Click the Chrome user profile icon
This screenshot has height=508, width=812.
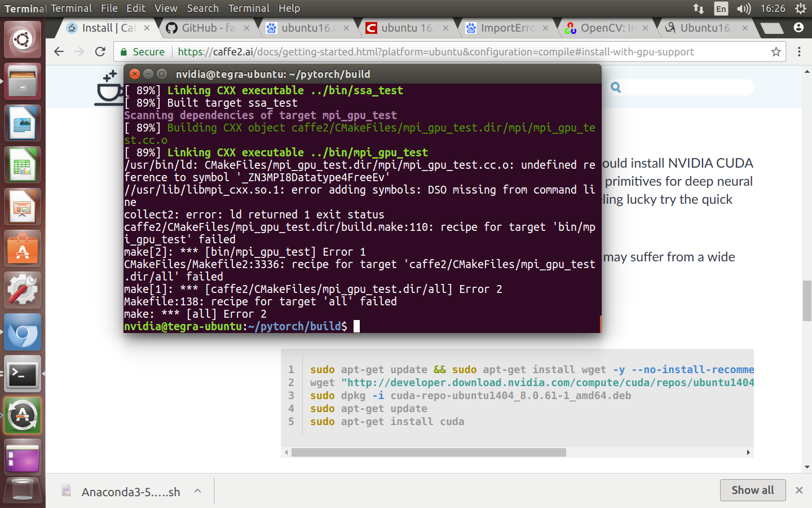click(x=798, y=28)
